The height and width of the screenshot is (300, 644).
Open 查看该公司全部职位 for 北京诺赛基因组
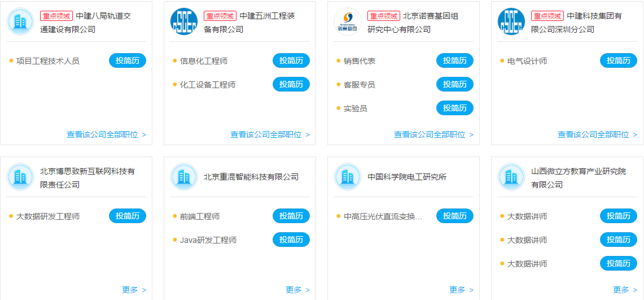[x=433, y=134]
